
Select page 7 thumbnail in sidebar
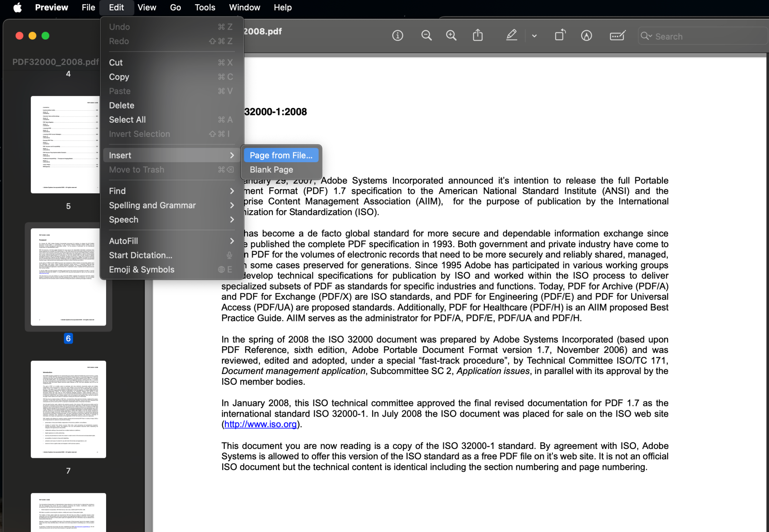pos(68,409)
